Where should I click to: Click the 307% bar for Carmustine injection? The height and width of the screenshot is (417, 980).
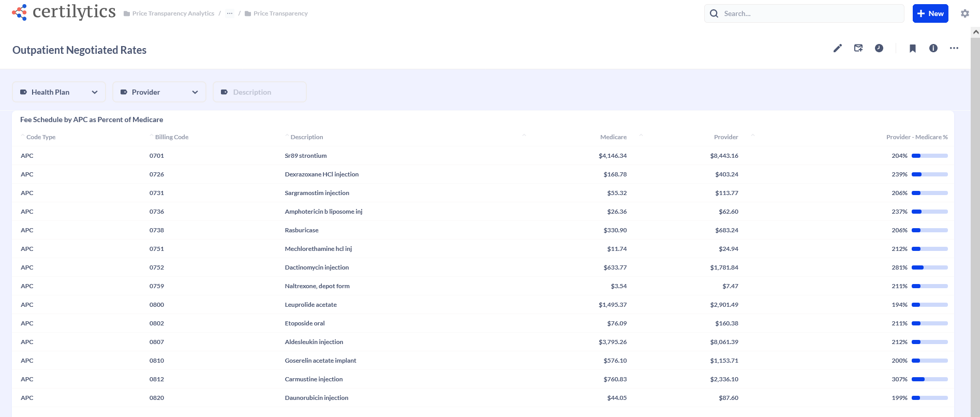[x=930, y=379]
